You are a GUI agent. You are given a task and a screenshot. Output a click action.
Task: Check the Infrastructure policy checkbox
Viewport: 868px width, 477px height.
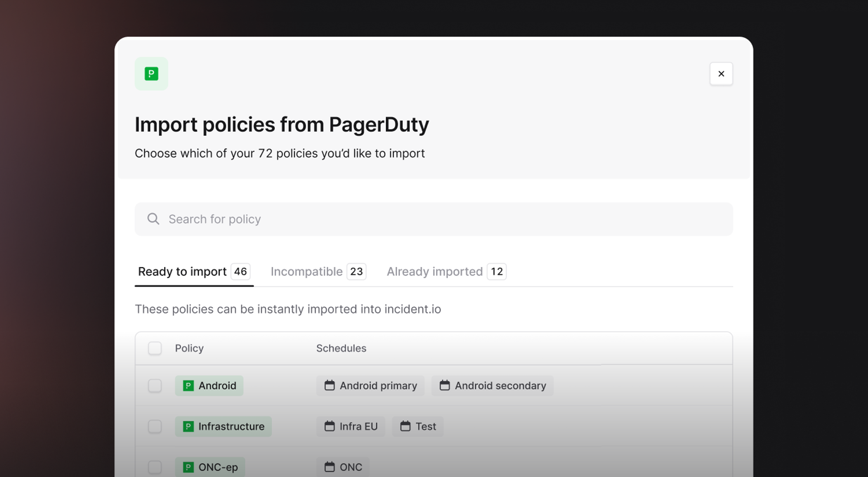(155, 426)
